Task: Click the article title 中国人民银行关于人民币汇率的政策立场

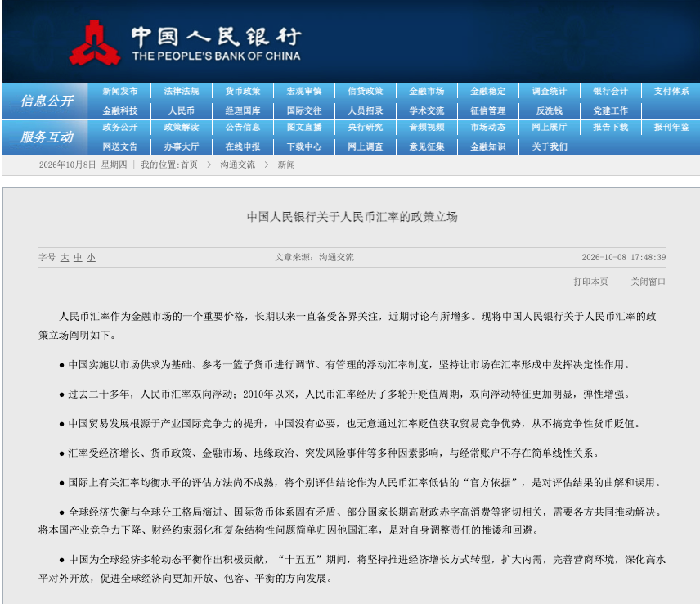Action: (352, 217)
